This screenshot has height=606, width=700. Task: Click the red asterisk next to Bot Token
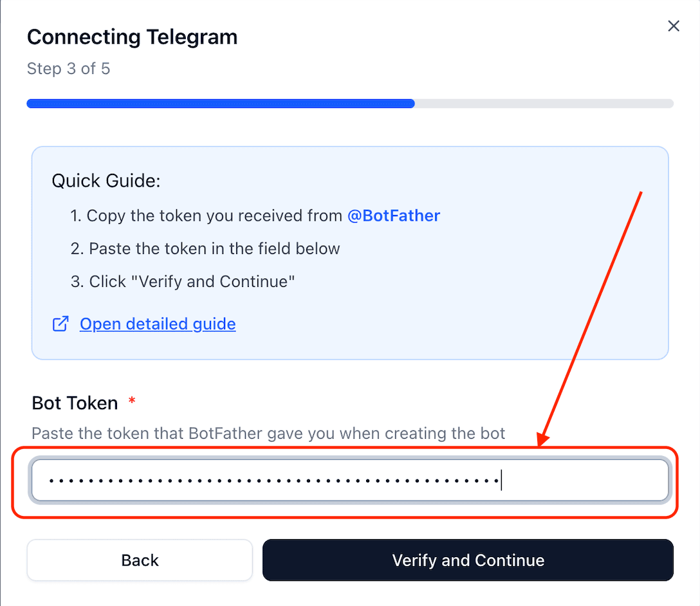tap(131, 401)
